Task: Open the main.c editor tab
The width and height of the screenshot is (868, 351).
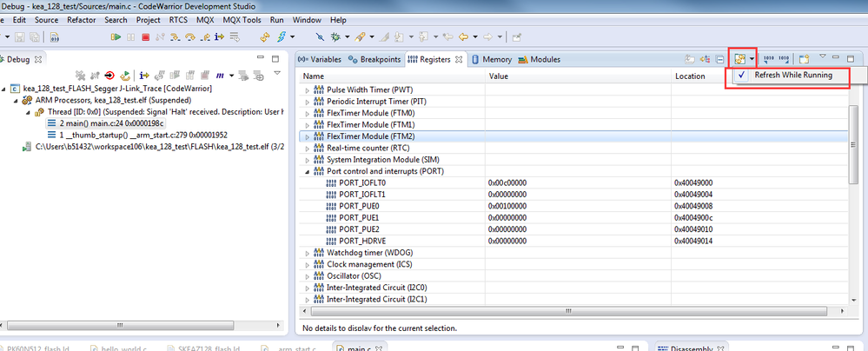Action: [x=359, y=348]
